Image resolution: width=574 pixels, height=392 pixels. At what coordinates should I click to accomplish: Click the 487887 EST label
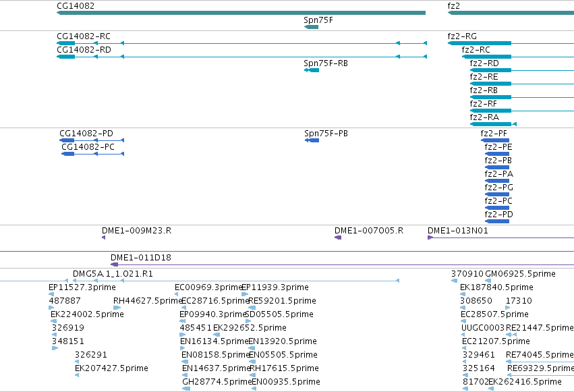tap(65, 301)
